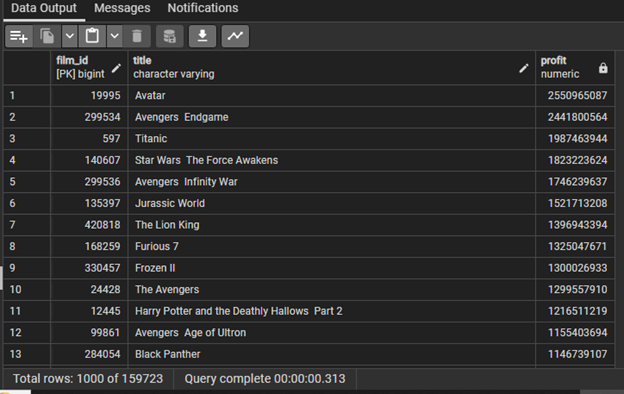The width and height of the screenshot is (624, 394).
Task: Click film_id cell 284054
Action: tap(89, 354)
